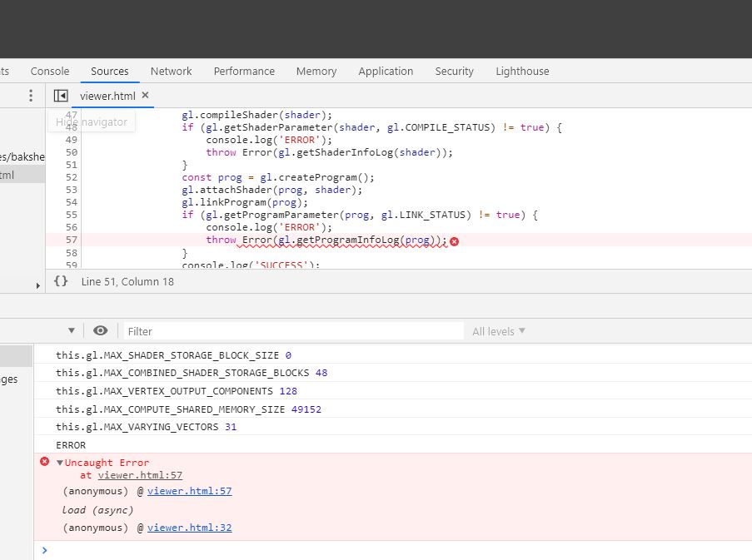This screenshot has width=752, height=560.
Task: Click the small arrow at the navigator pane's bottom edge
Action: 37,285
